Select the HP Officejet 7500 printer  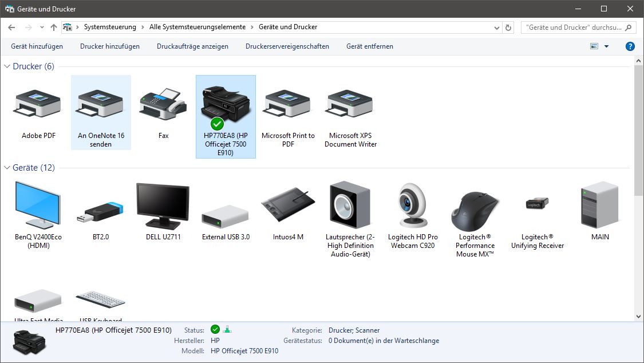226,117
